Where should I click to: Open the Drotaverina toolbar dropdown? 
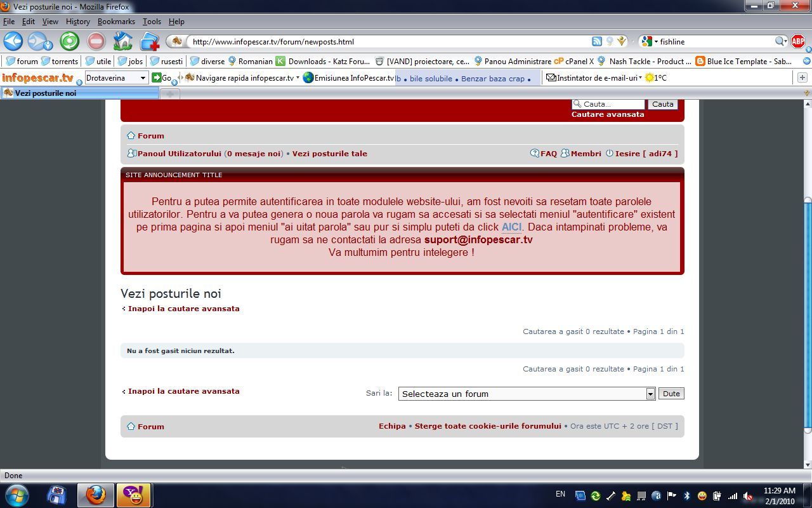click(x=143, y=78)
